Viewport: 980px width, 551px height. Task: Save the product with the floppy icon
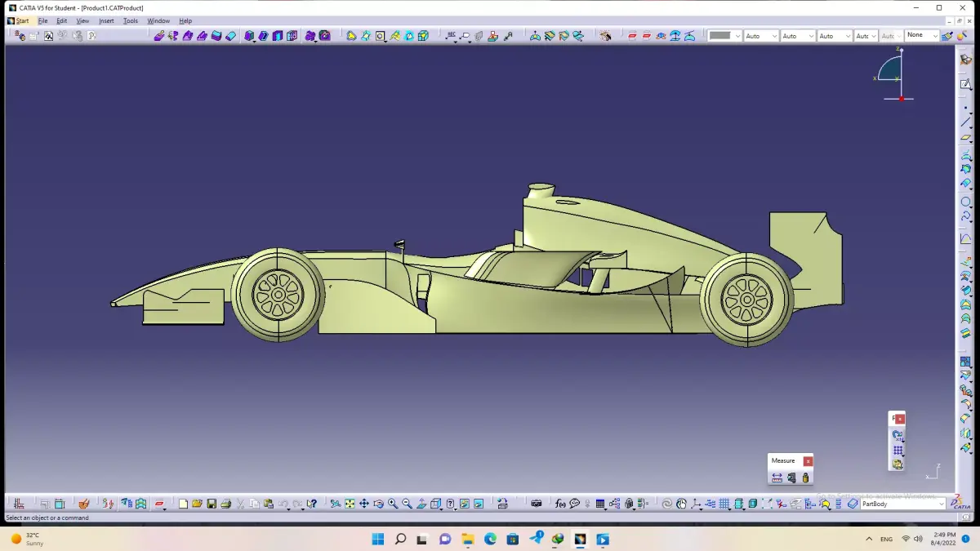point(212,504)
